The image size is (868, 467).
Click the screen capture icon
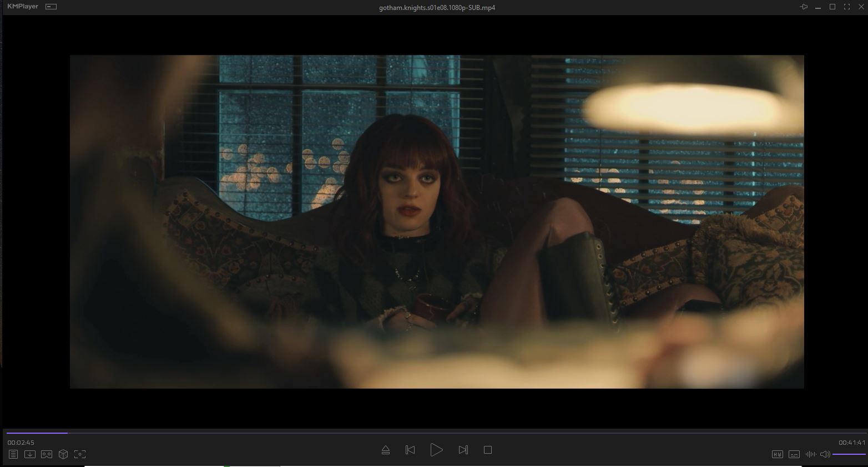[80, 454]
